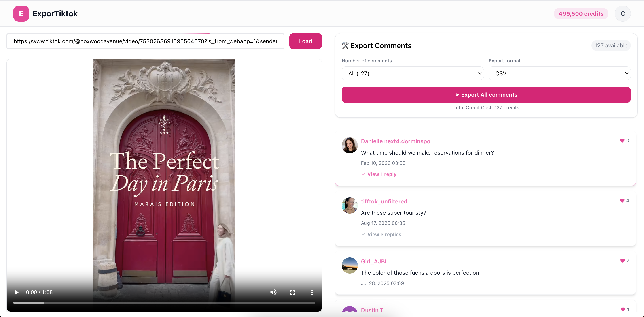Click Export All comments button
The height and width of the screenshot is (317, 644).
coord(486,95)
